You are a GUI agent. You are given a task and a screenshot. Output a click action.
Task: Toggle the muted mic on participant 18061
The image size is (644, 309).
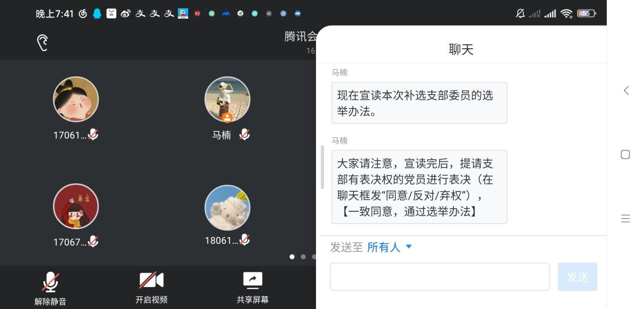coord(245,240)
